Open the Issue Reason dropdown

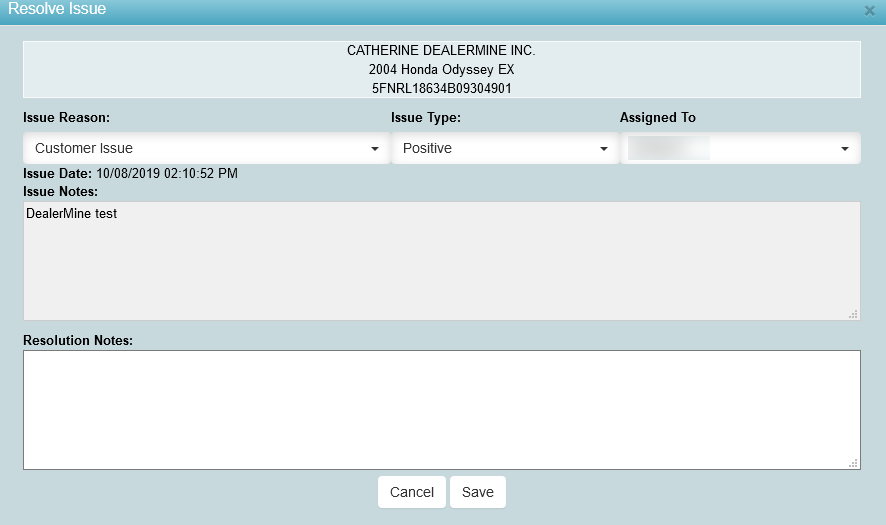click(206, 148)
